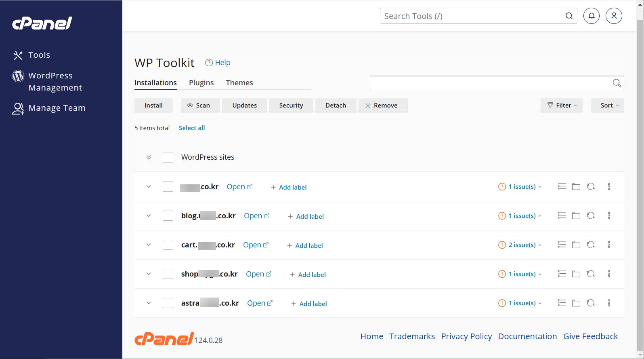Screen dimensions: 644x359
Task: Open list icon on shop site row
Action: tap(562, 274)
